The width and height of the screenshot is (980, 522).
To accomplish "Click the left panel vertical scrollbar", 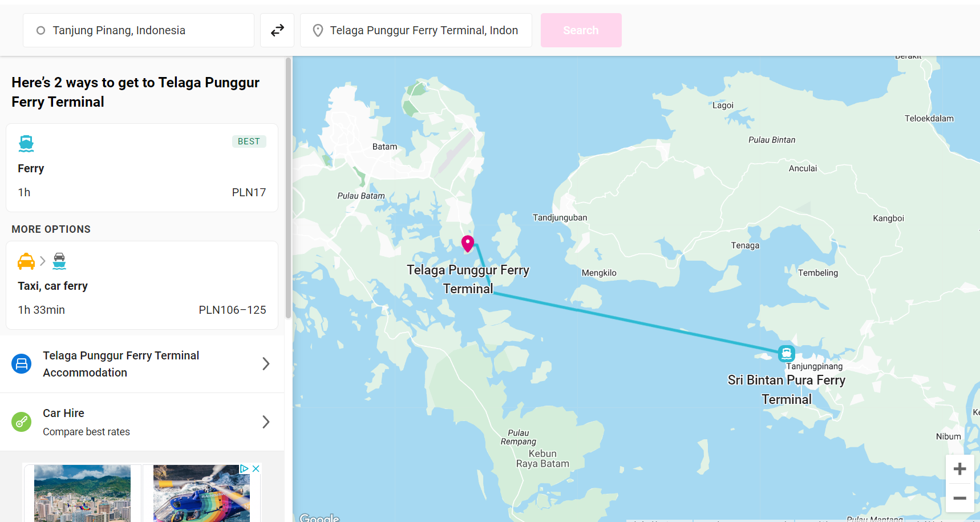I will coord(289,188).
